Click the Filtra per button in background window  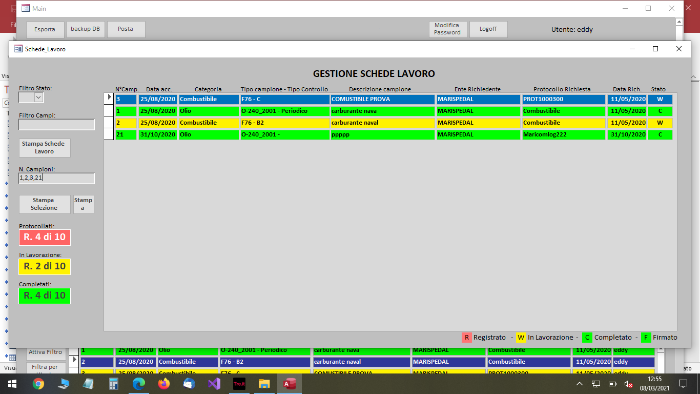tap(45, 368)
